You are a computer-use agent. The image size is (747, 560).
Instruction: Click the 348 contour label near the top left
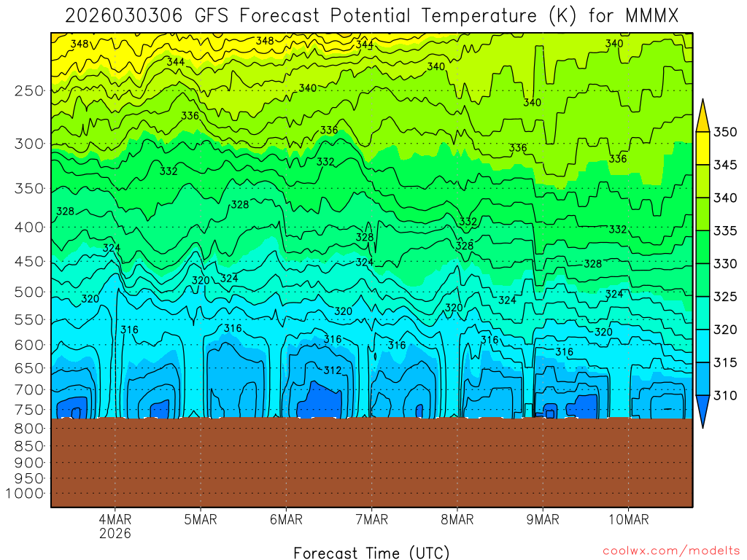click(x=80, y=44)
